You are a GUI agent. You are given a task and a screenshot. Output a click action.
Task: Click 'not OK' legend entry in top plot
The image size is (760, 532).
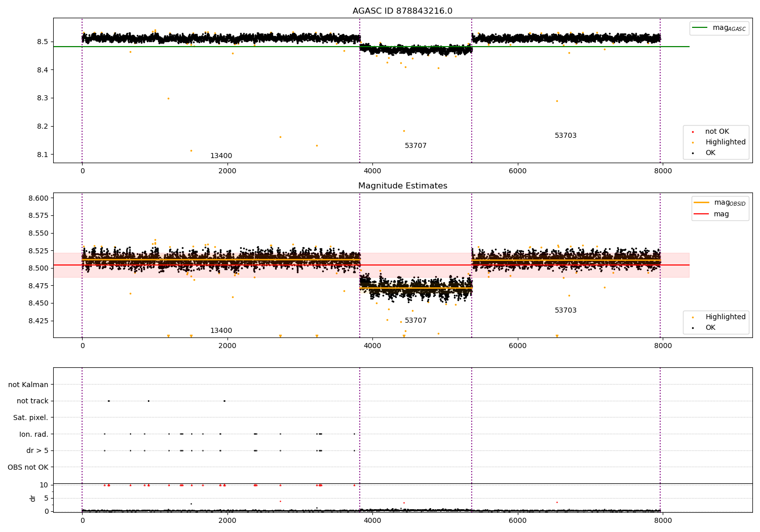717,132
